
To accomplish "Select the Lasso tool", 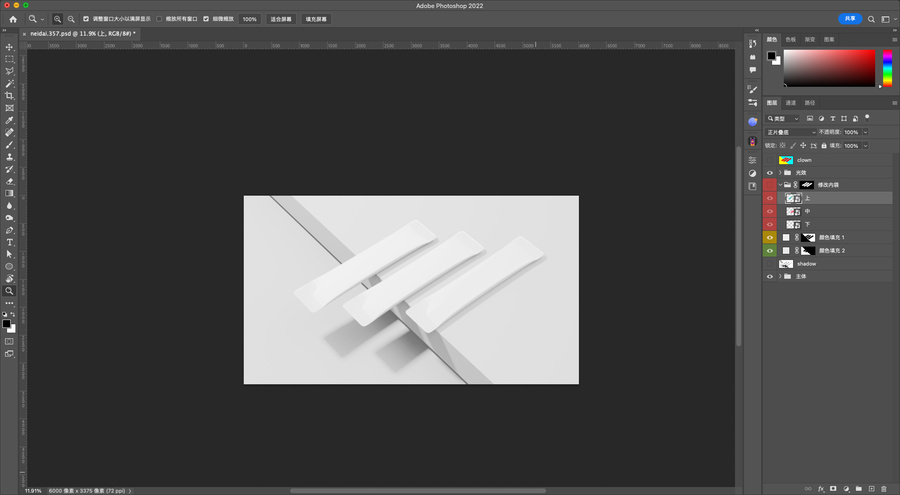I will [x=9, y=71].
